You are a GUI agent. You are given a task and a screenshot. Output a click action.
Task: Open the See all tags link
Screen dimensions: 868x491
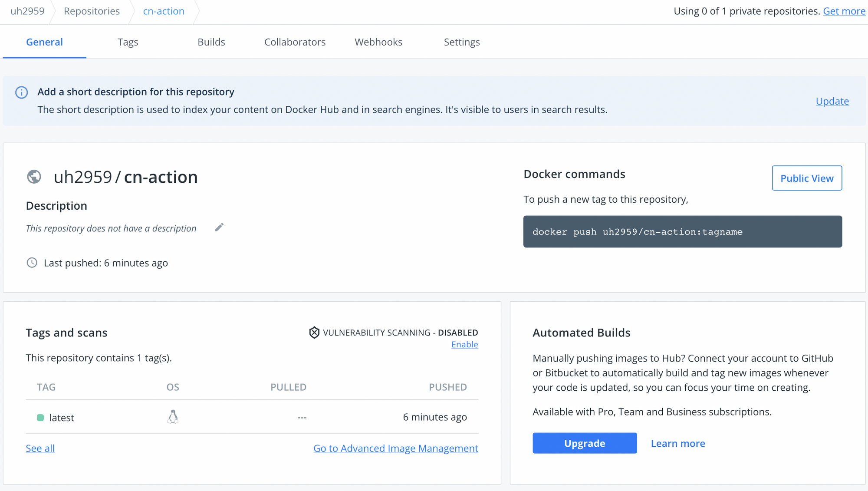(x=40, y=448)
